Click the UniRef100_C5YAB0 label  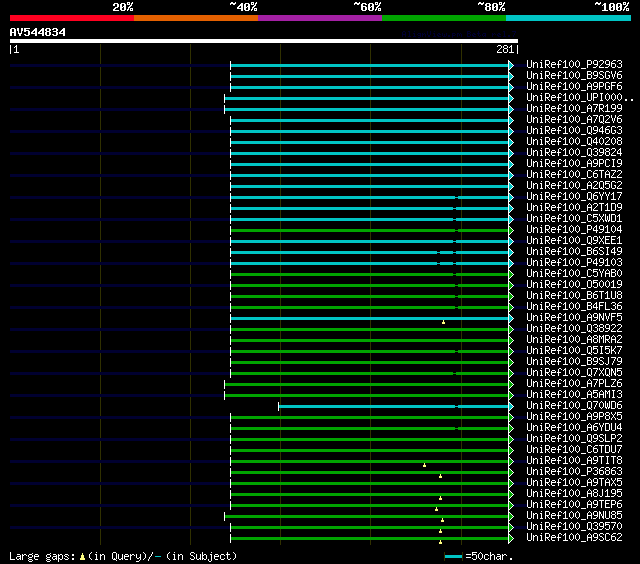click(574, 274)
